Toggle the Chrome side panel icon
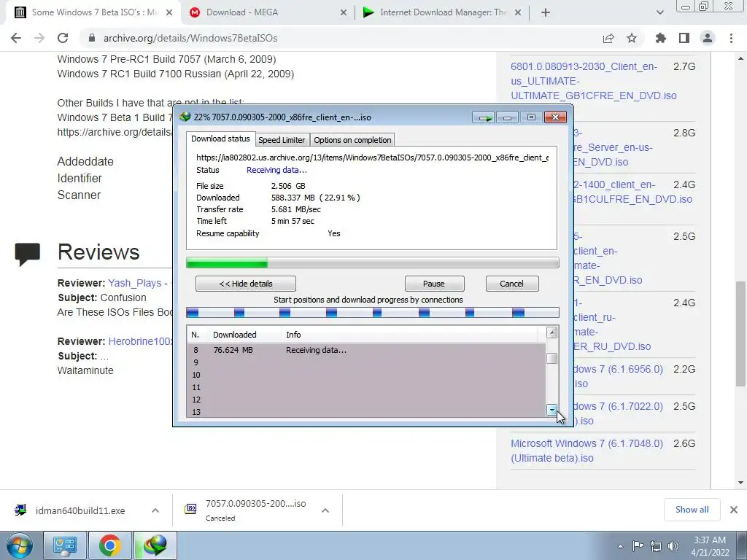The width and height of the screenshot is (747, 560). (x=684, y=38)
